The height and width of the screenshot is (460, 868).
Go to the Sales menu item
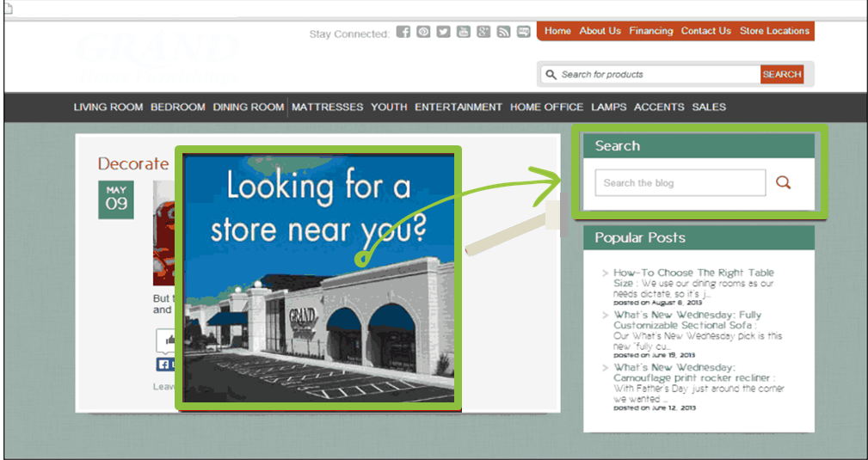click(x=709, y=107)
